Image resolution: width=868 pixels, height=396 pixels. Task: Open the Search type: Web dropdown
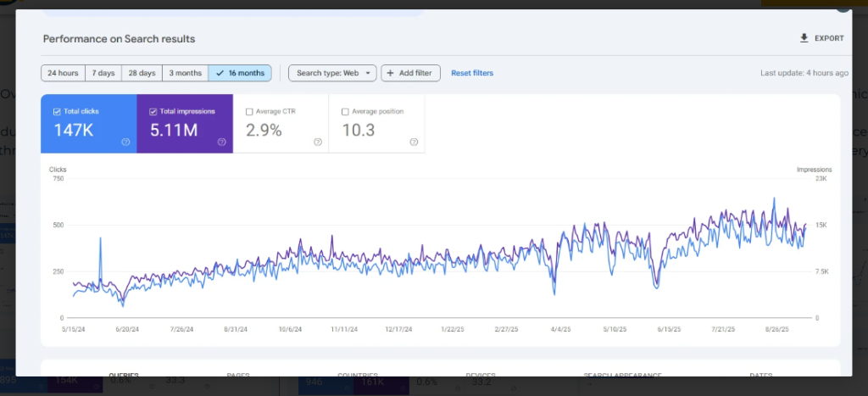pos(332,73)
